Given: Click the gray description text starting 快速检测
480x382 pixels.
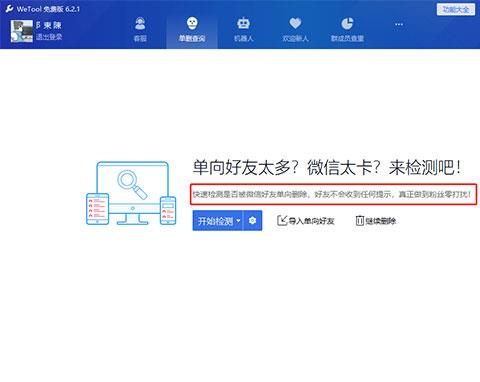Looking at the screenshot, I should pyautogui.click(x=332, y=194).
